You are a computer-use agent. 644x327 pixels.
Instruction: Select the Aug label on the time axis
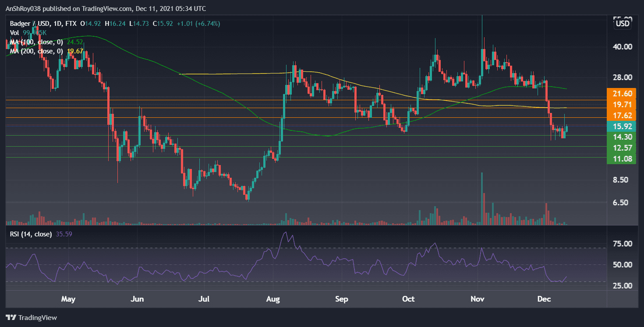(273, 299)
